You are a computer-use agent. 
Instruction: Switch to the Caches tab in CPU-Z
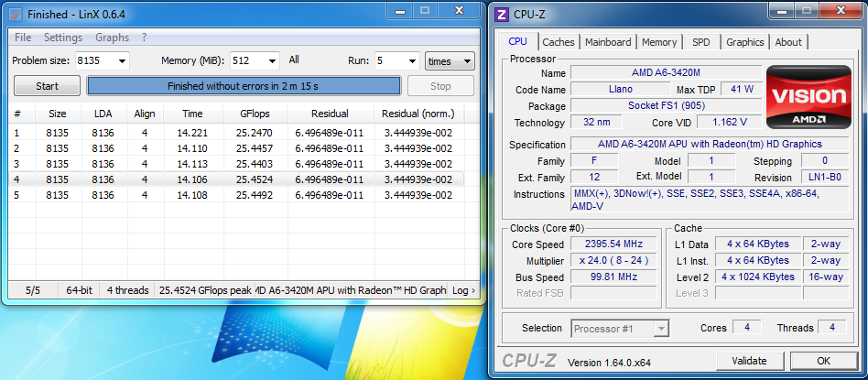[559, 42]
